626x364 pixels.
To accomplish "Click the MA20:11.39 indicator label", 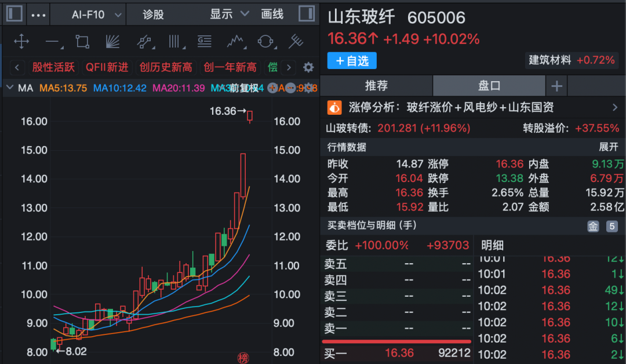I will [179, 88].
